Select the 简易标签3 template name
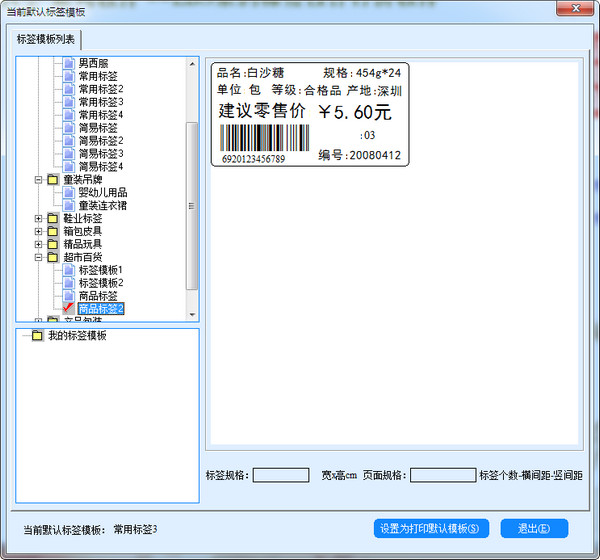600x560 pixels. (x=101, y=153)
